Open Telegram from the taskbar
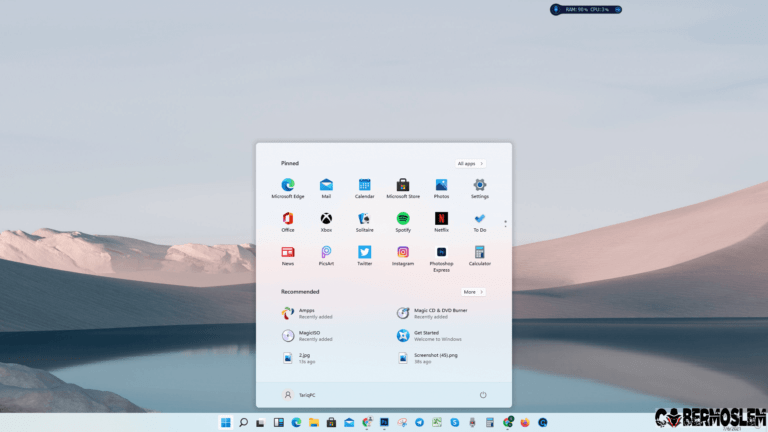 coord(420,422)
